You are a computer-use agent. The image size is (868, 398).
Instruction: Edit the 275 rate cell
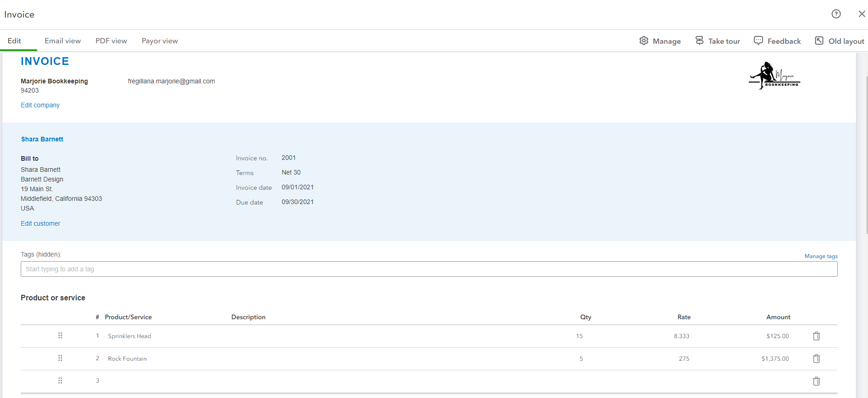click(684, 358)
